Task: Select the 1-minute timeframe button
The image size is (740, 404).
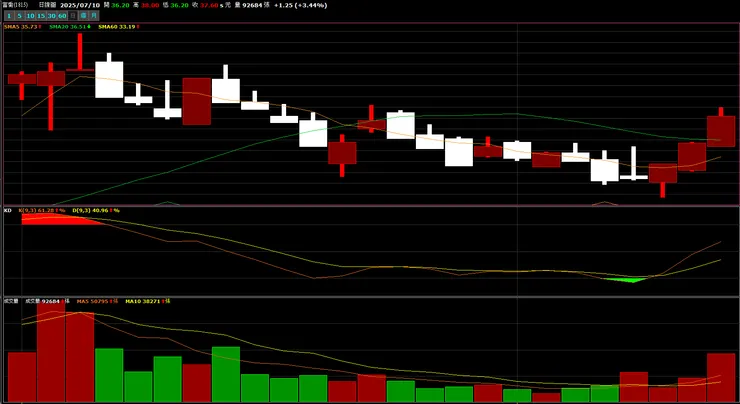Action: 9,16
